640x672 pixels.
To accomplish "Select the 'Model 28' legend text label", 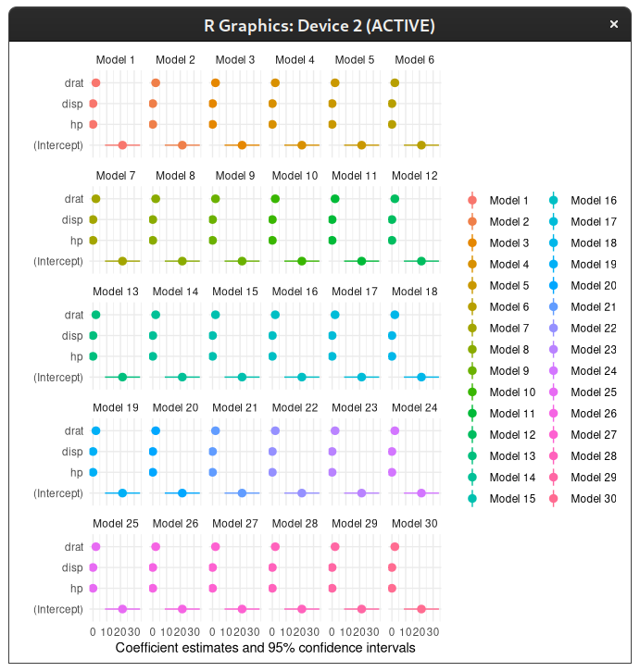I will pos(594,456).
